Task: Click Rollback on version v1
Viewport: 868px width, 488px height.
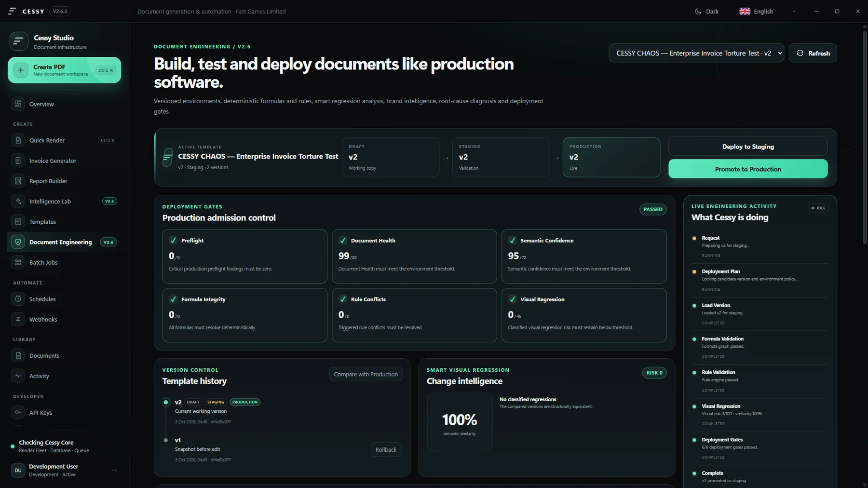Action: click(386, 450)
